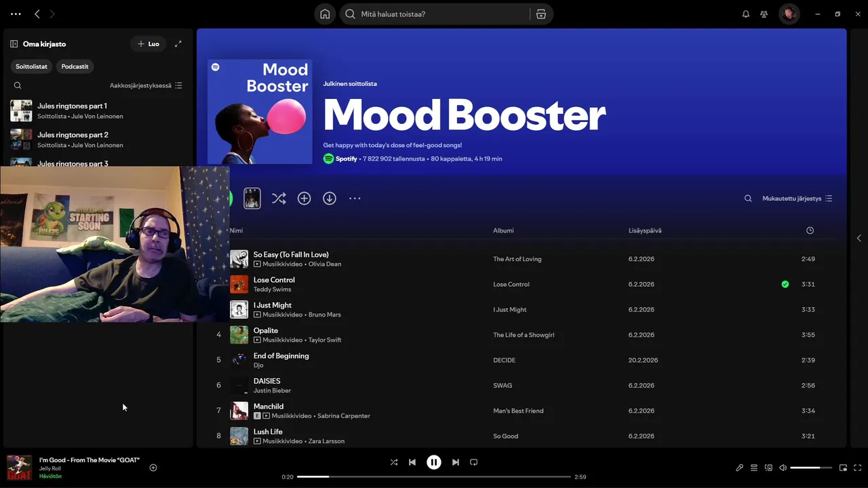
Task: Search within the playlist tracks
Action: click(748, 199)
